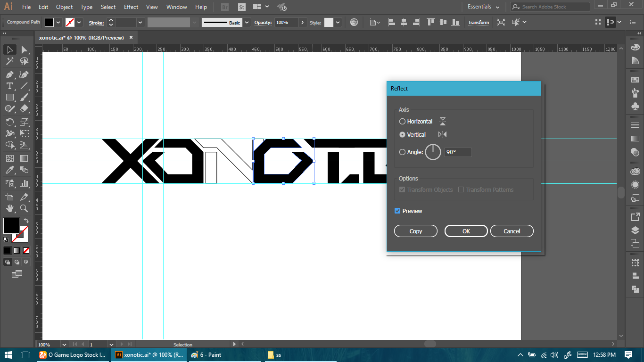The width and height of the screenshot is (644, 362).
Task: Open the zoom level dropdown at 100%
Action: 64,345
